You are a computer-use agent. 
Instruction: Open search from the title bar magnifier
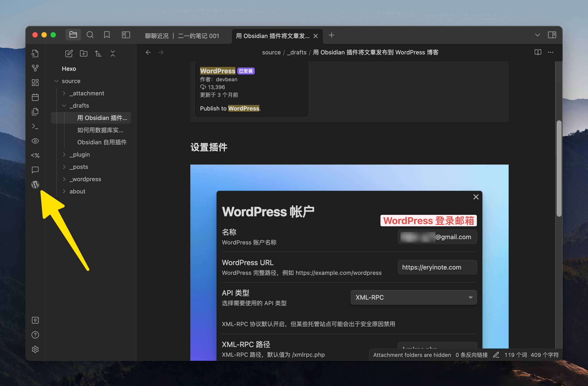90,35
